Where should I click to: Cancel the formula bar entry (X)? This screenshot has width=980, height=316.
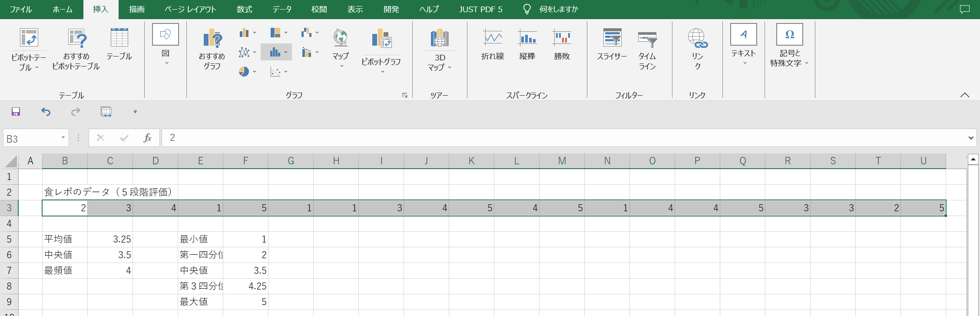(x=100, y=138)
